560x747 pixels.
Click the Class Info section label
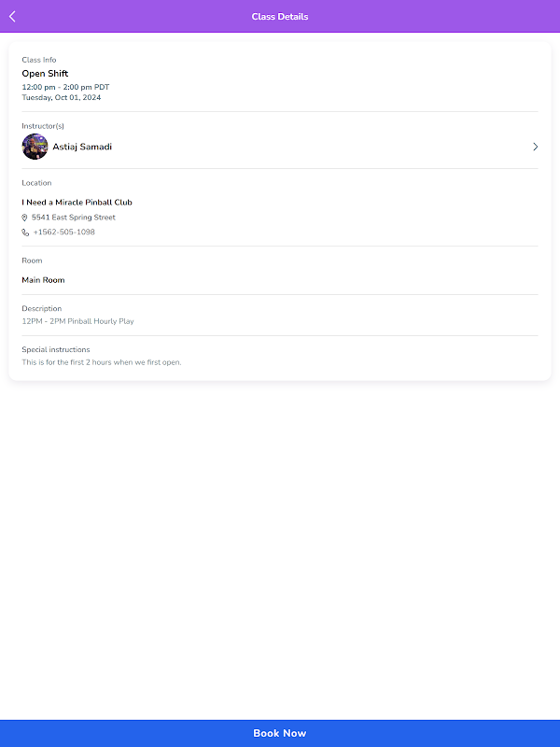click(x=39, y=60)
